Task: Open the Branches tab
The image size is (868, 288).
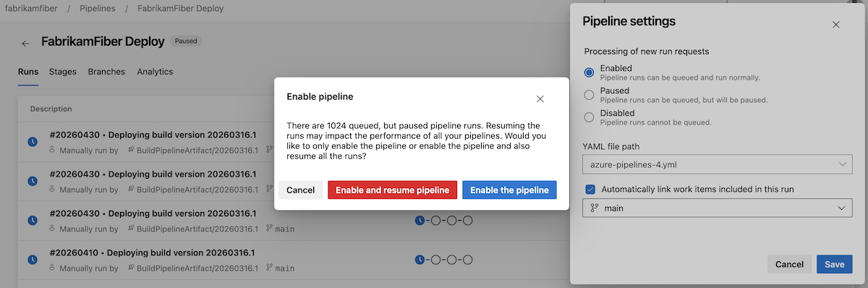Action: coord(106,72)
